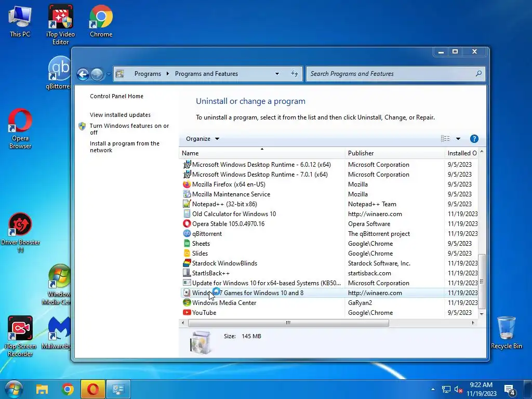Sort by the Name column header
532x399 pixels.
tap(262, 153)
